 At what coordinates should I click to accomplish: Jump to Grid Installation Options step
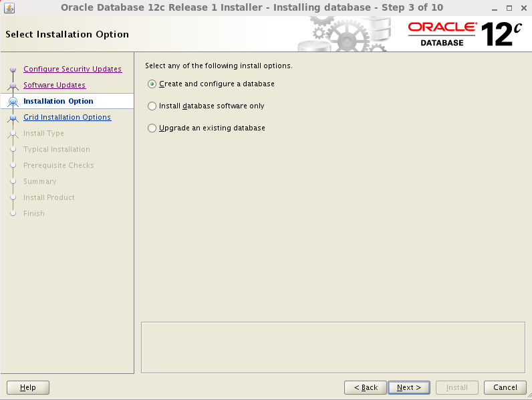coord(68,117)
